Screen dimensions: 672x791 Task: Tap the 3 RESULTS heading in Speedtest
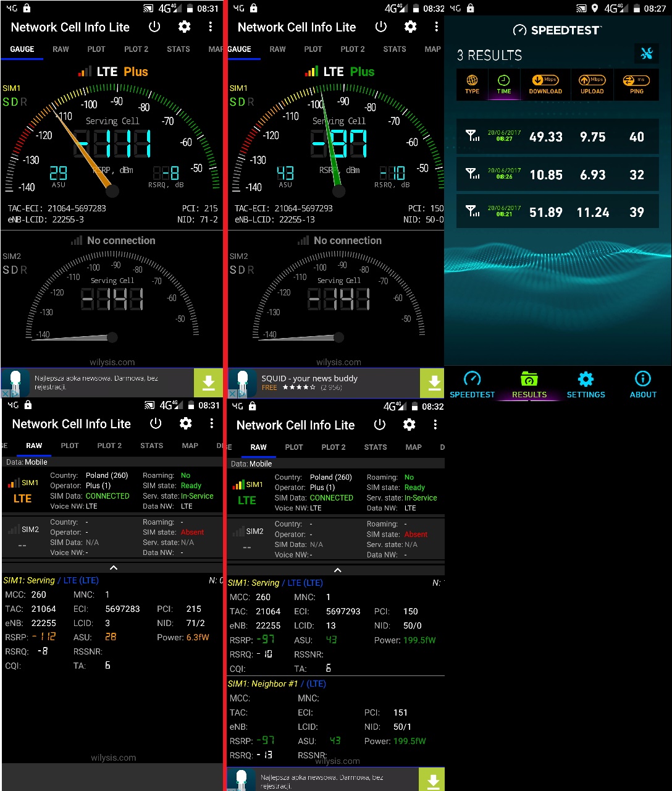point(489,55)
